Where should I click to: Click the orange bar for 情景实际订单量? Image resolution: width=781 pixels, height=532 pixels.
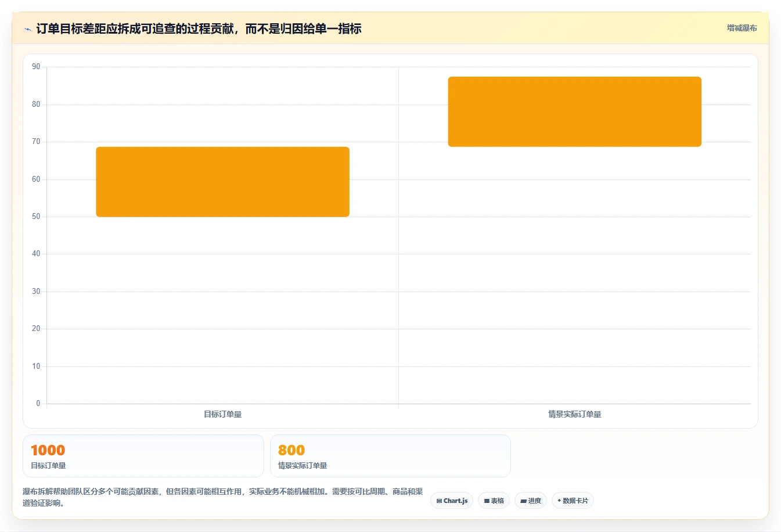click(x=574, y=112)
